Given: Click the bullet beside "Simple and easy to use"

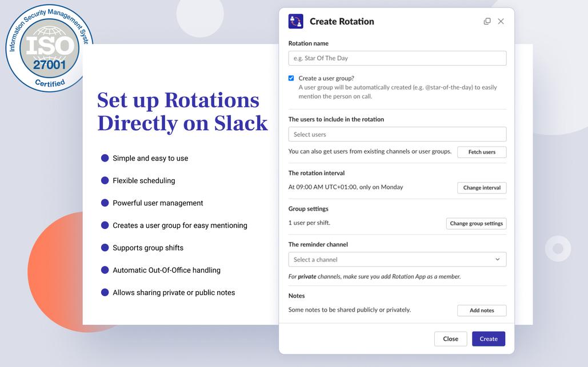Looking at the screenshot, I should (x=105, y=158).
